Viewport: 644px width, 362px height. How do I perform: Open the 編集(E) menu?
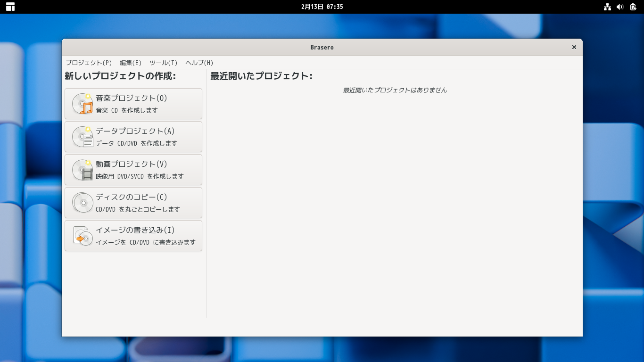coord(131,63)
